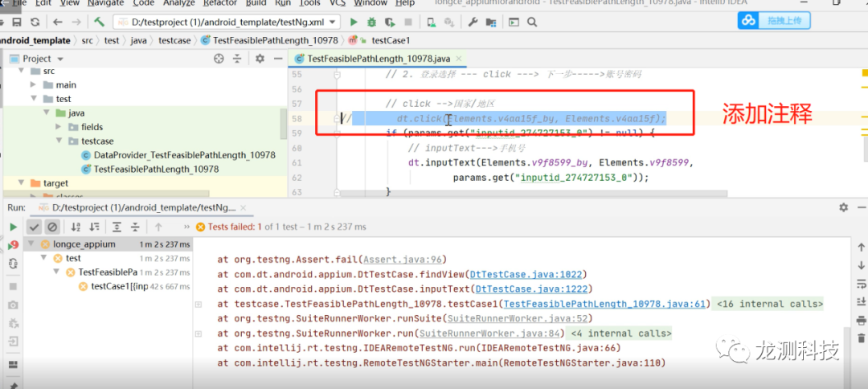Screen dimensions: 868x389
Task: Rerun failed tests icon with red badge
Action: click(x=14, y=245)
